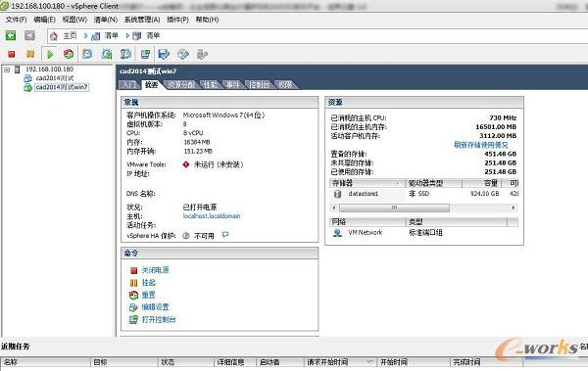Screen dimensions: 588x371
Task: Click Revert to snapshot toolbar icon
Action: click(107, 55)
